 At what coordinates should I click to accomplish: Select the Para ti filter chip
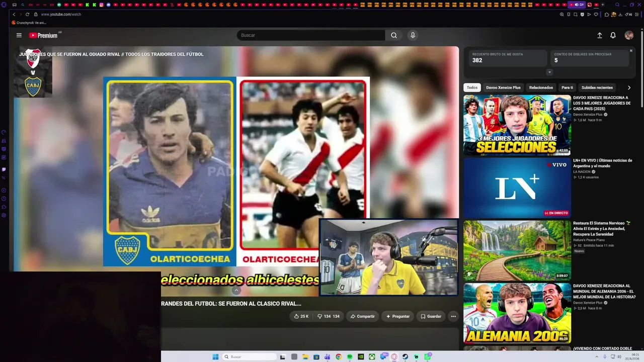567,87
